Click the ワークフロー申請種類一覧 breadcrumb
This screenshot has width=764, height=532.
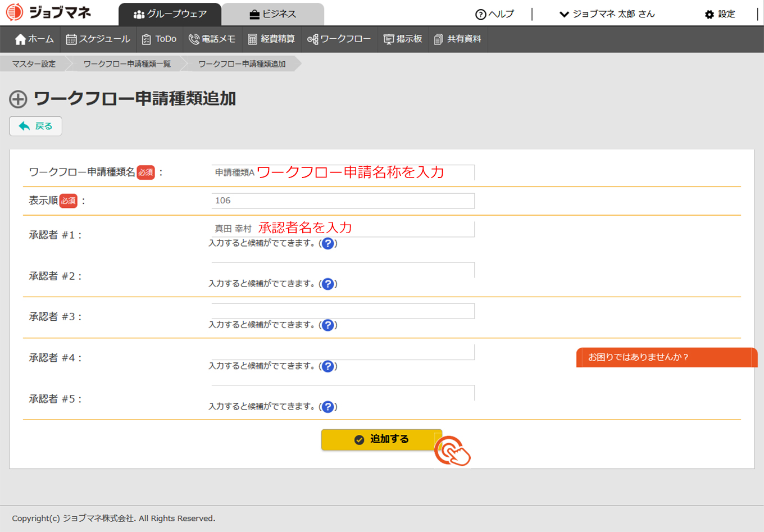tap(127, 64)
